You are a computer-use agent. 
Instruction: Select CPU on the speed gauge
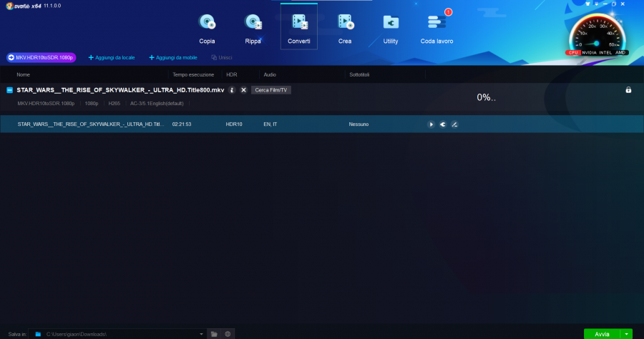(573, 52)
